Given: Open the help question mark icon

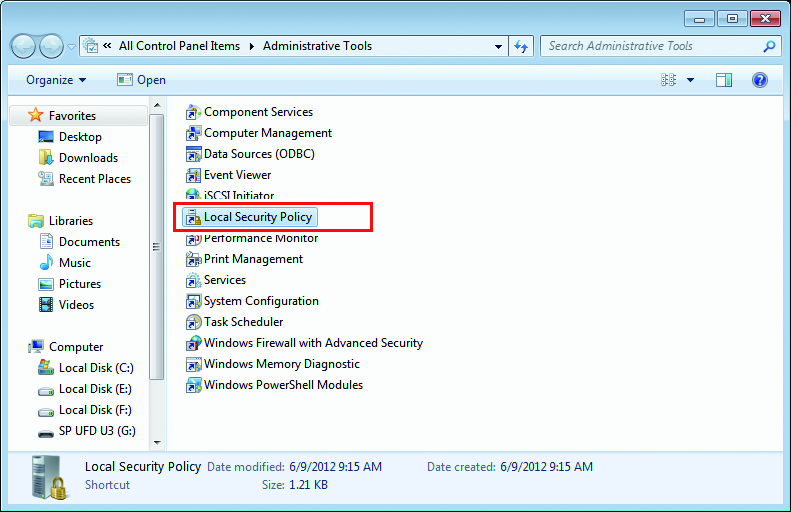Looking at the screenshot, I should [759, 80].
